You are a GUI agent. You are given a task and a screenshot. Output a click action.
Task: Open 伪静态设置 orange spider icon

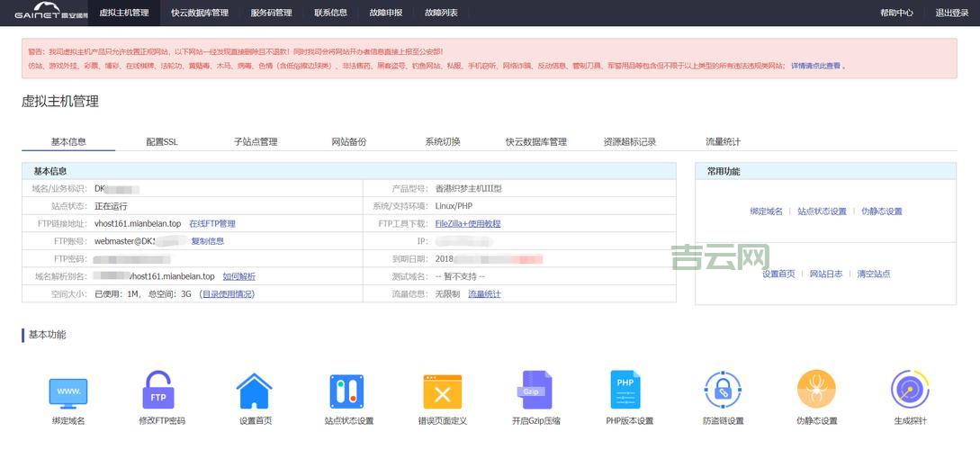point(816,390)
